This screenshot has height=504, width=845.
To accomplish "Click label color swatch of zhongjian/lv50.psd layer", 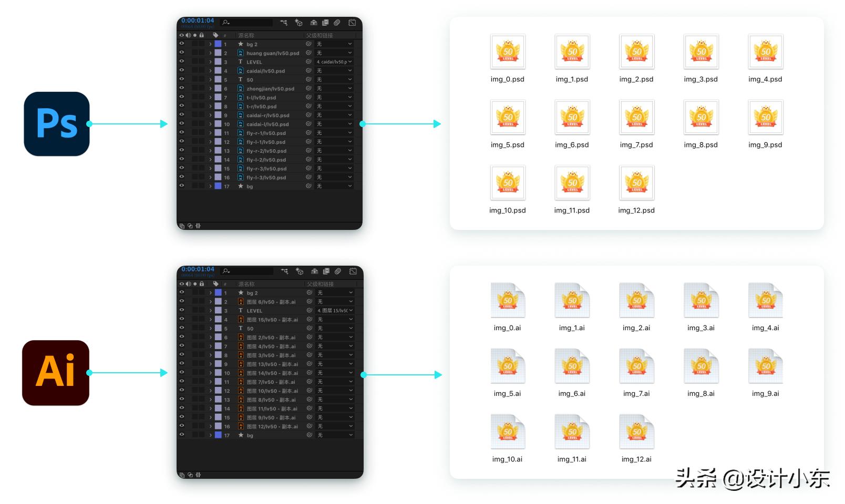I will click(x=218, y=88).
